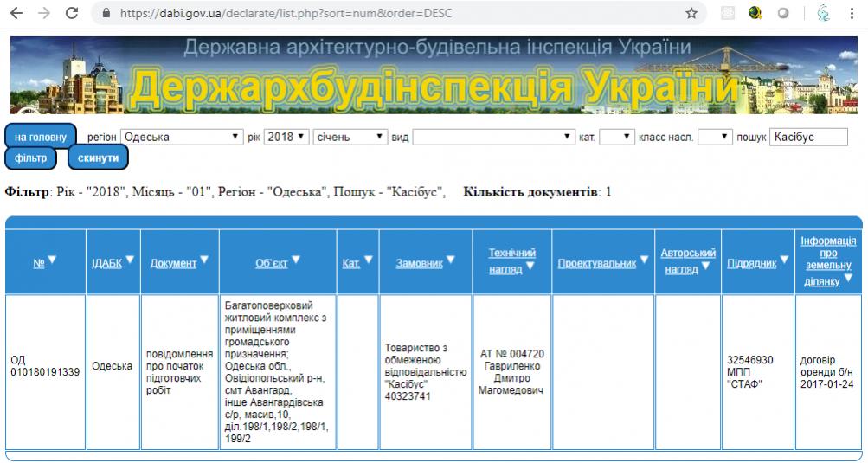Open Chrome three-dot menu
The image size is (868, 463).
852,14
